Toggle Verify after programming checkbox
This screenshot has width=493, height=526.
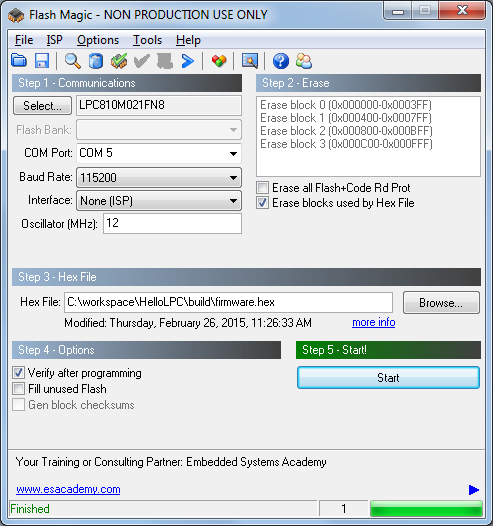tap(18, 373)
